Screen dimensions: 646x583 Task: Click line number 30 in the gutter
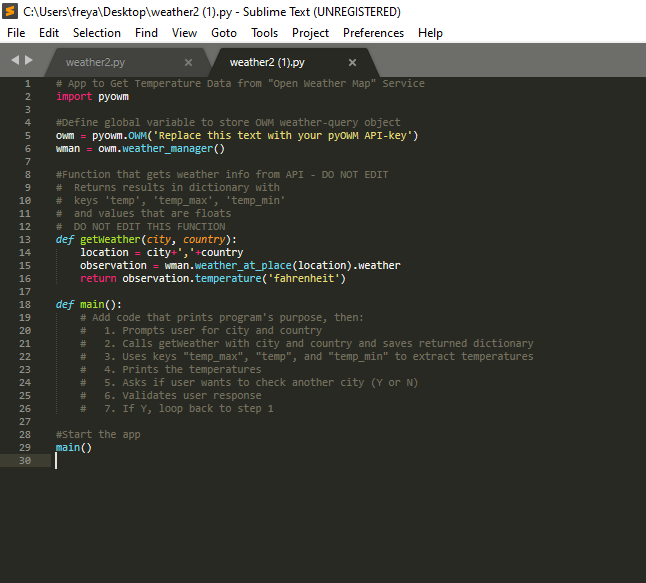25,461
